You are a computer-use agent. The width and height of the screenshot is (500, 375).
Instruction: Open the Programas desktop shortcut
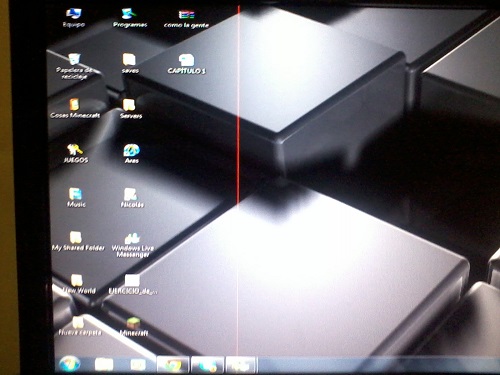click(129, 18)
